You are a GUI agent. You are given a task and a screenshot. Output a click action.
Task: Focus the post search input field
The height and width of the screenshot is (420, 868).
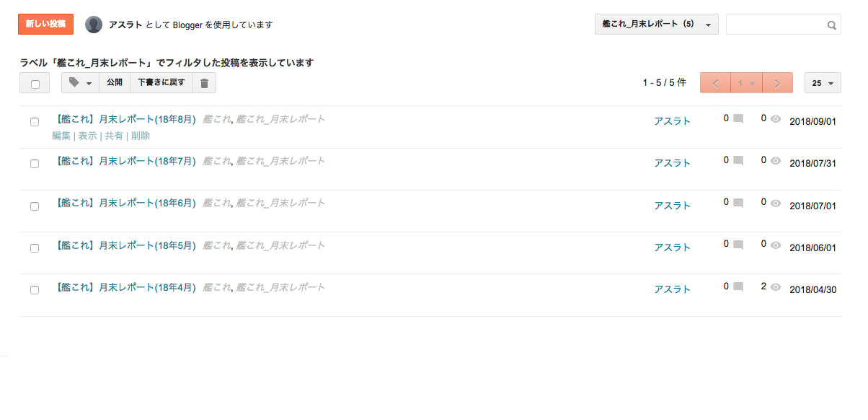point(776,25)
